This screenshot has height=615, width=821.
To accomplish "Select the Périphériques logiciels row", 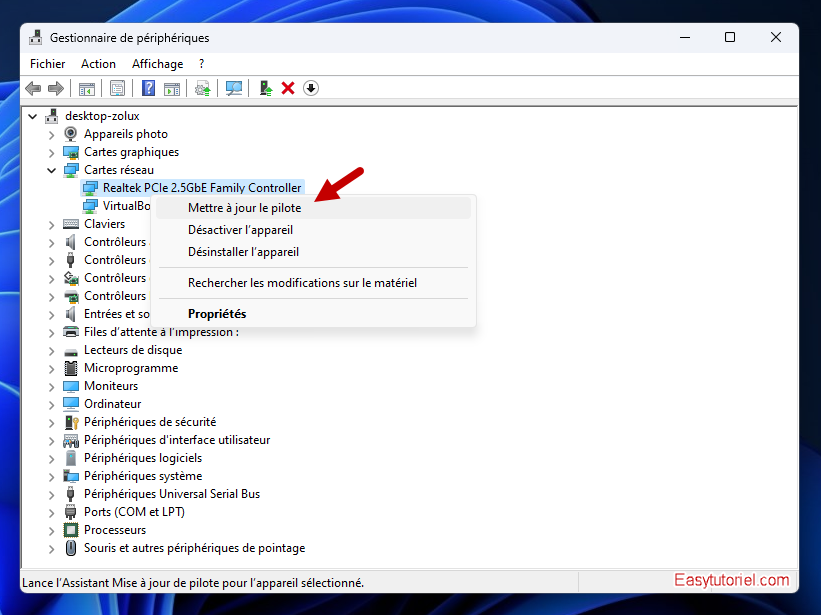I will click(143, 458).
